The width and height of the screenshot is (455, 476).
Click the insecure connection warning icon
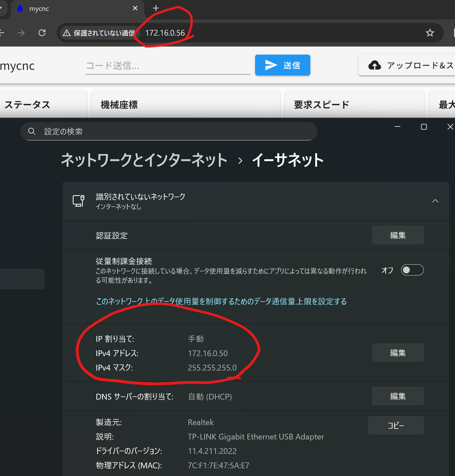tap(67, 33)
